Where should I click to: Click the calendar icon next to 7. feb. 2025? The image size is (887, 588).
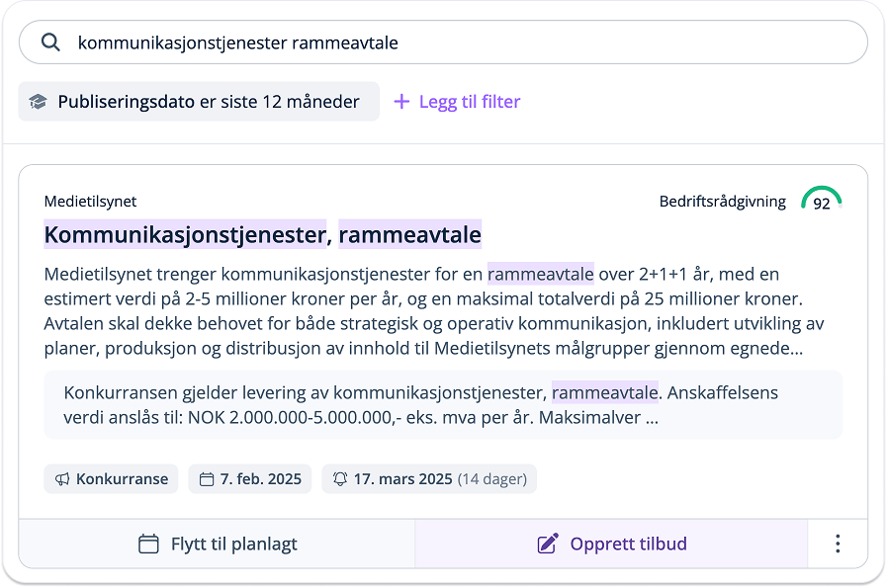point(207,478)
